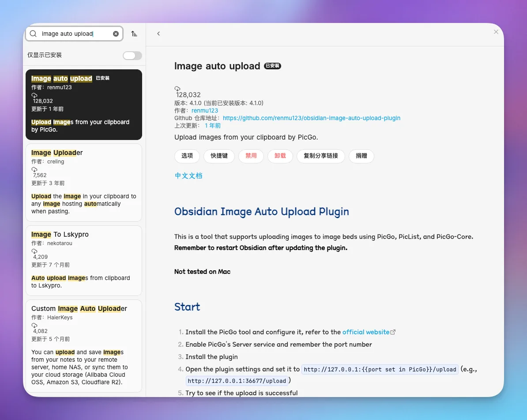Focus the plugin search input field
This screenshot has width=527, height=420.
pos(74,34)
